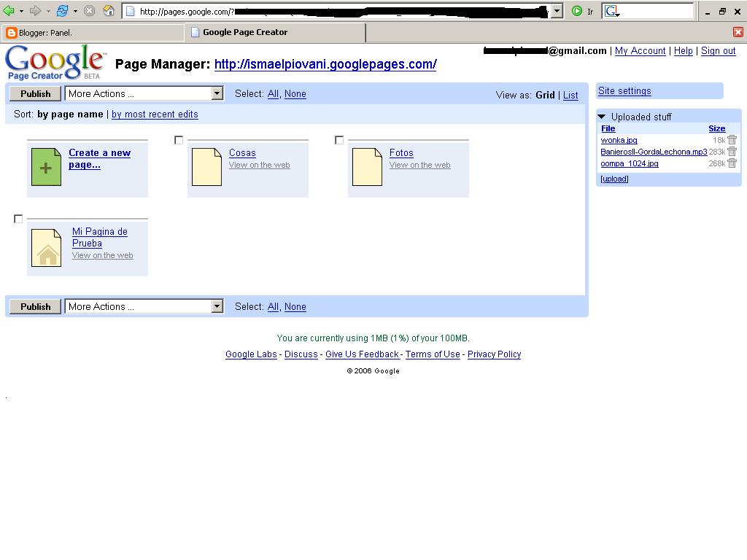
Task: Open the Cosas page title link
Action: 242,153
